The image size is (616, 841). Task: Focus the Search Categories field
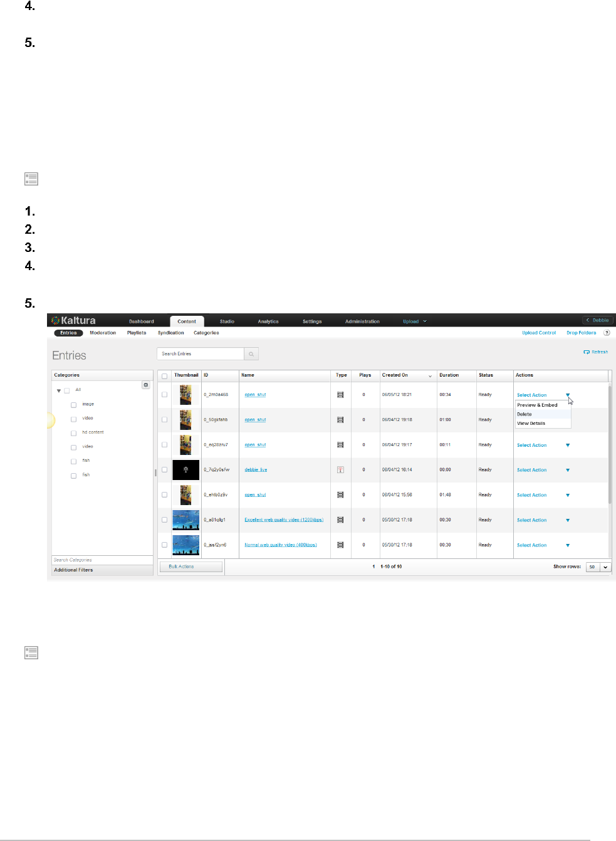pos(102,560)
